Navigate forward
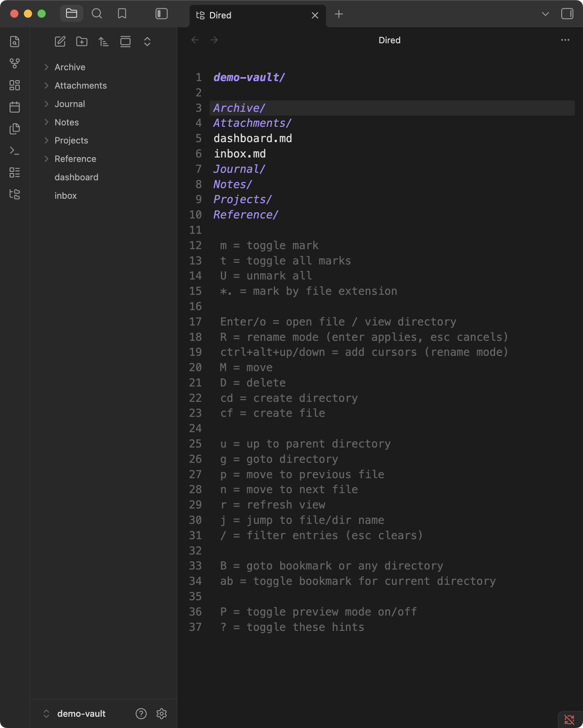 214,40
